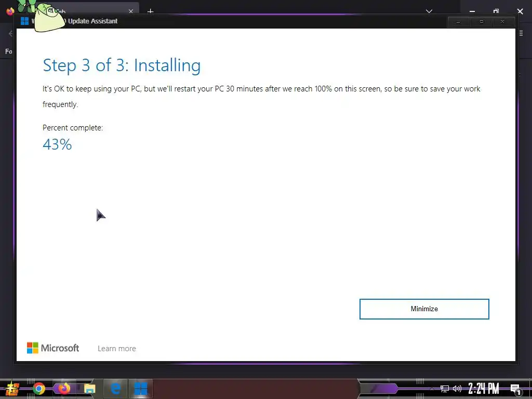This screenshot has width=532, height=399.
Task: Click the Step 3 of 3: Installing heading
Action: (x=122, y=65)
